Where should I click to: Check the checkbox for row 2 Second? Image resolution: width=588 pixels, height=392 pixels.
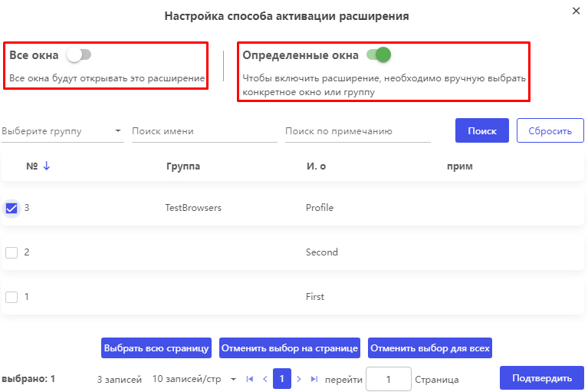click(11, 252)
